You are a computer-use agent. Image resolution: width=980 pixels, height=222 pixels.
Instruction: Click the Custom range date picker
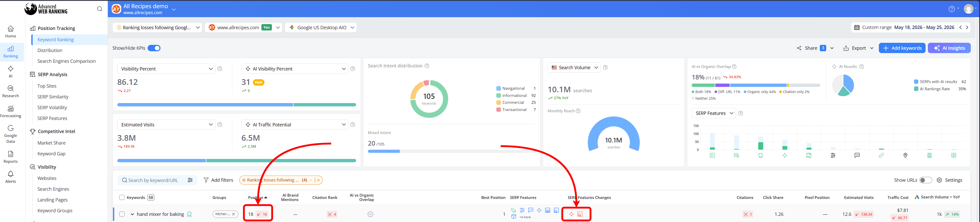coord(904,27)
